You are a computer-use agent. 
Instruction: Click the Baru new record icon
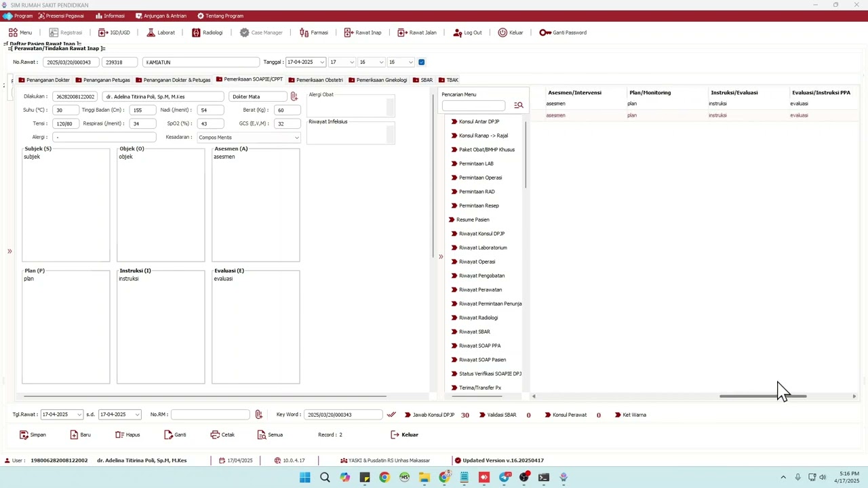pyautogui.click(x=74, y=434)
